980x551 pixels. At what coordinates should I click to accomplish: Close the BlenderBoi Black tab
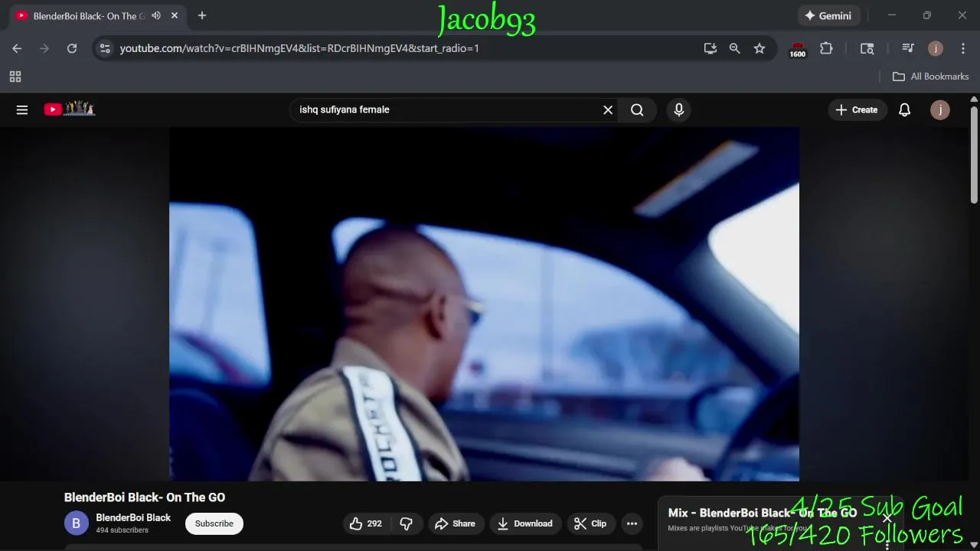(175, 15)
